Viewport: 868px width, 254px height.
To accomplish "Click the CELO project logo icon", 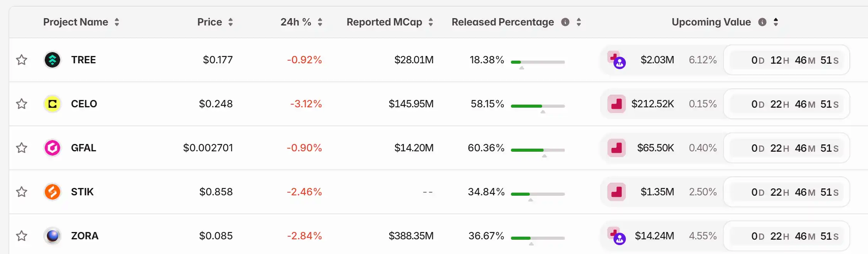I will coord(52,104).
